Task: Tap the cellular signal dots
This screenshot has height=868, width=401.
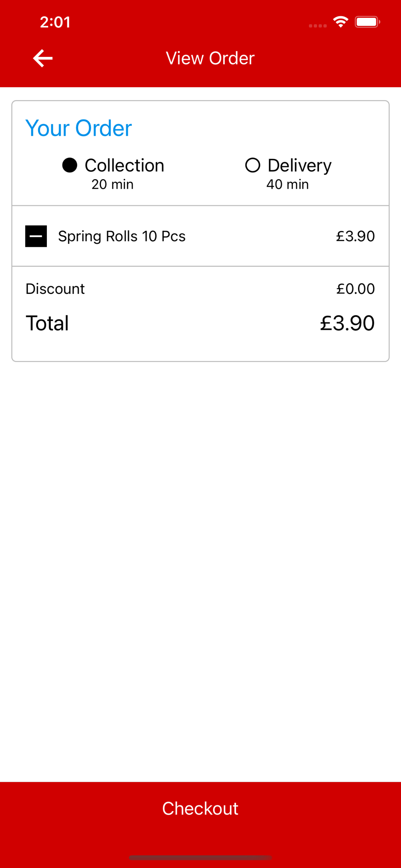Action: [318, 26]
